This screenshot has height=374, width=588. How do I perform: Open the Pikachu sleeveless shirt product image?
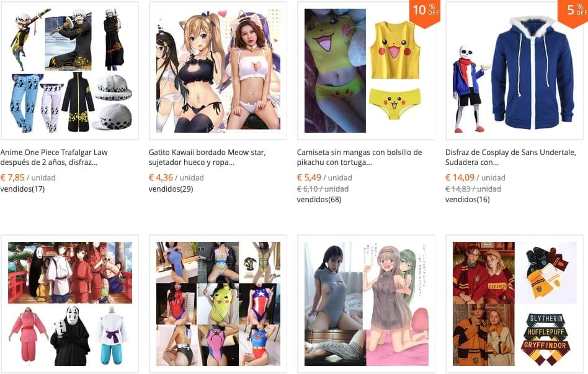367,71
